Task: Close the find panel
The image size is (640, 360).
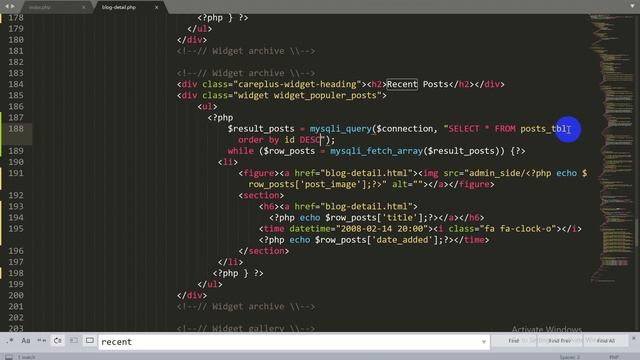Action: pyautogui.click(x=633, y=338)
